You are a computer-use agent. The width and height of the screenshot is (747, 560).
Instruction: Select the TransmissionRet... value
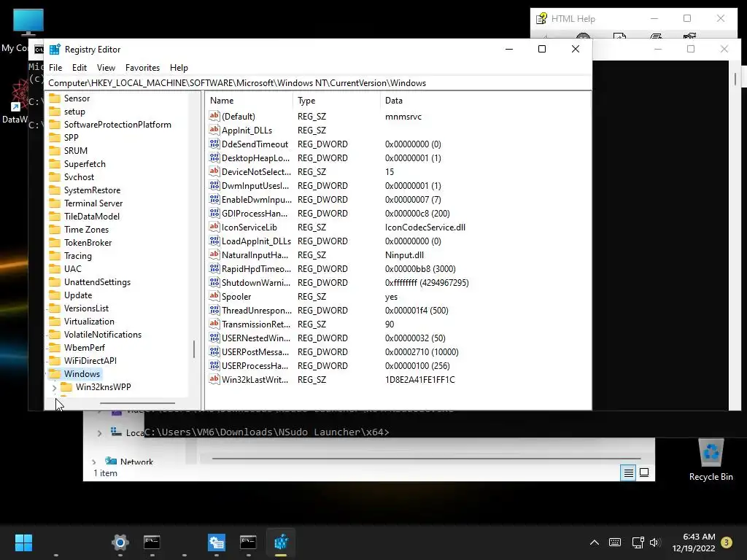tap(256, 324)
